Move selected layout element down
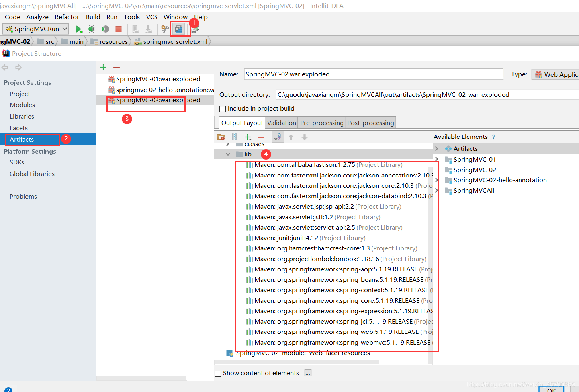This screenshot has height=392, width=579. coord(305,137)
